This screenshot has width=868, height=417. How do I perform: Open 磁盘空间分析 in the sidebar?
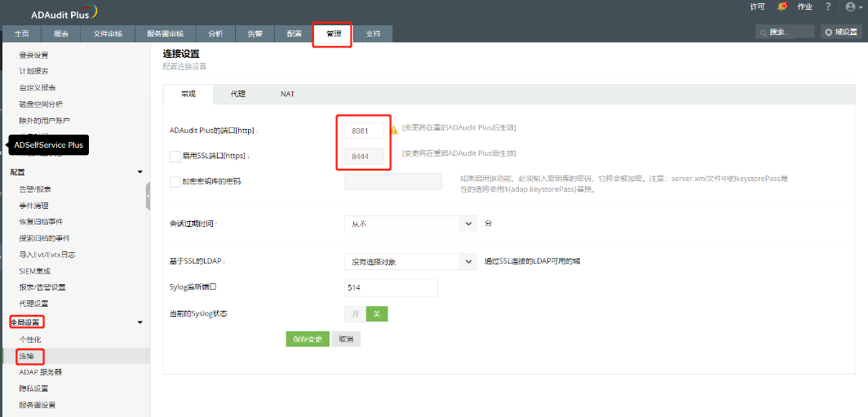41,104
